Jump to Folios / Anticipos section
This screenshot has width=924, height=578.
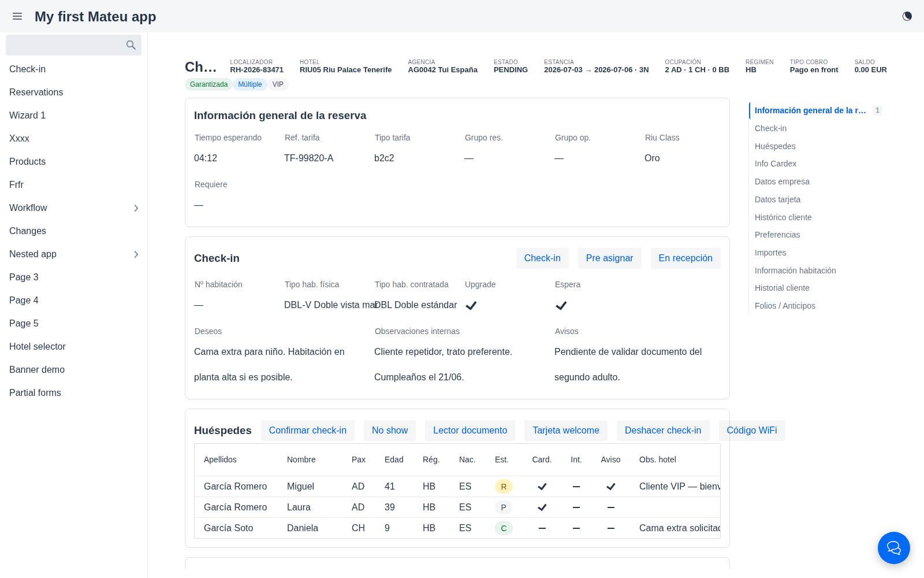pos(785,306)
